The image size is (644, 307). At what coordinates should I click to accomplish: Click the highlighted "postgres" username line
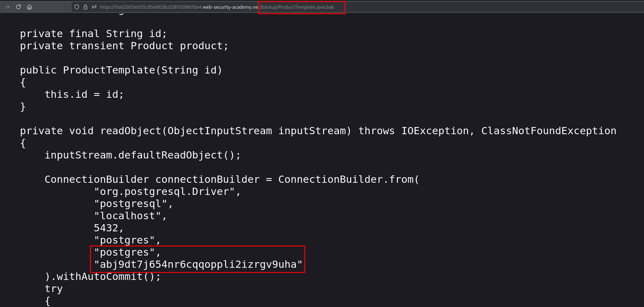click(x=127, y=252)
